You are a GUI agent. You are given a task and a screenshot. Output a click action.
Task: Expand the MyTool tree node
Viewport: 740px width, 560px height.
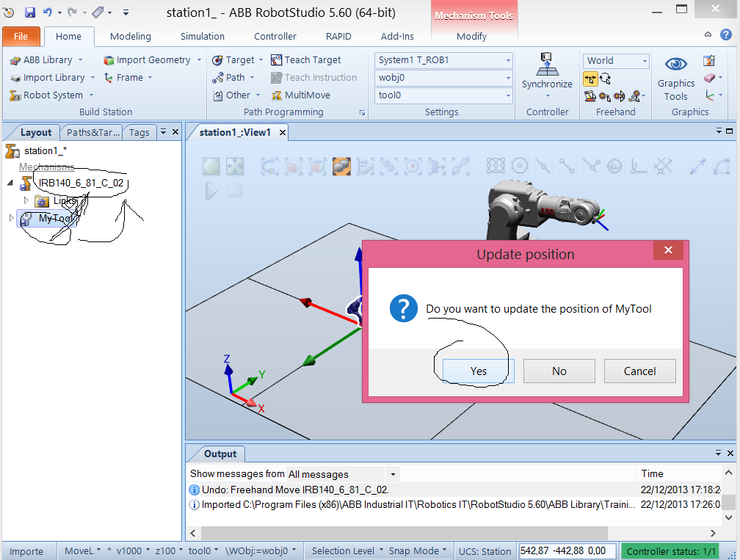(11, 218)
